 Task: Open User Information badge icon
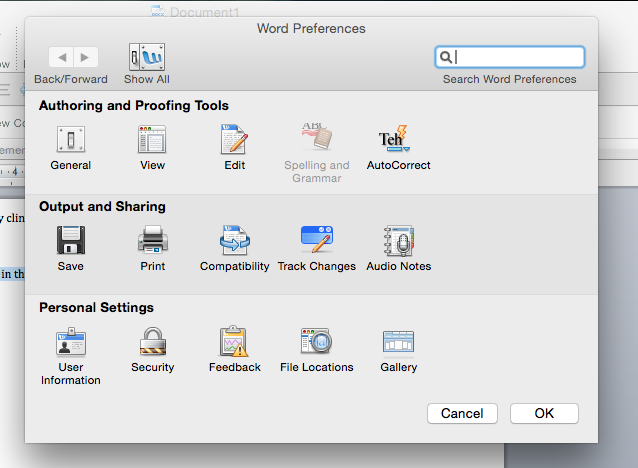pos(71,341)
